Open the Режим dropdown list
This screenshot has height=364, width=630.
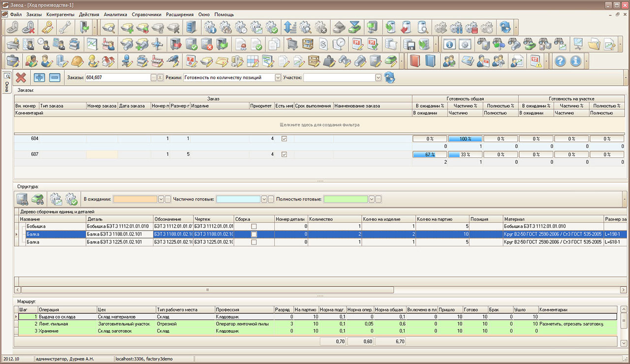[278, 78]
